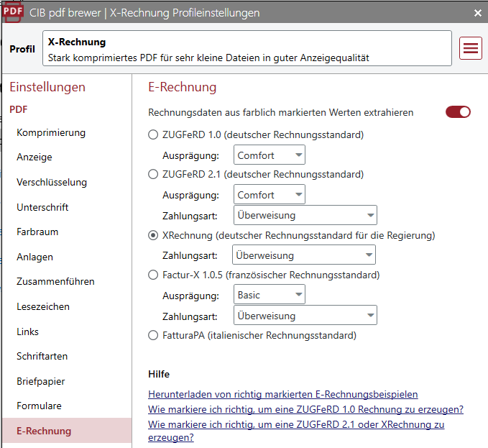Viewport: 488px width, 448px height.
Task: Pick FatturaPA italian standard option
Action: click(153, 335)
